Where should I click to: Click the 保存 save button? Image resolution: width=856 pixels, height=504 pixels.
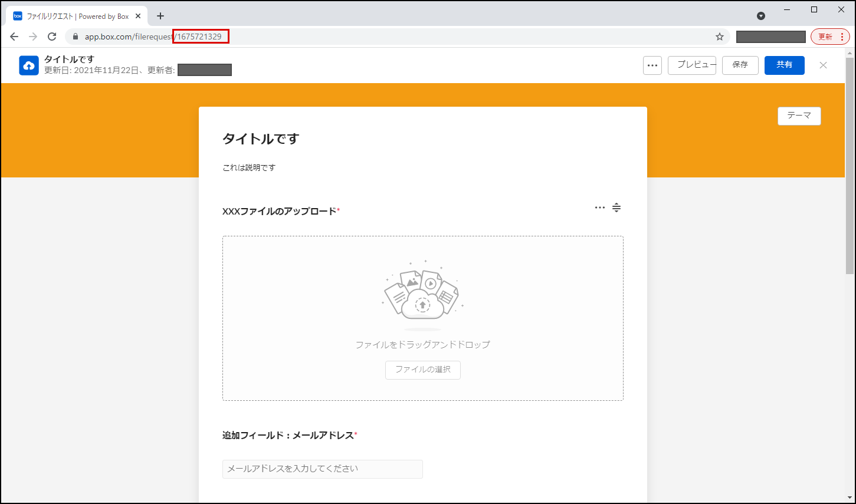pyautogui.click(x=740, y=65)
